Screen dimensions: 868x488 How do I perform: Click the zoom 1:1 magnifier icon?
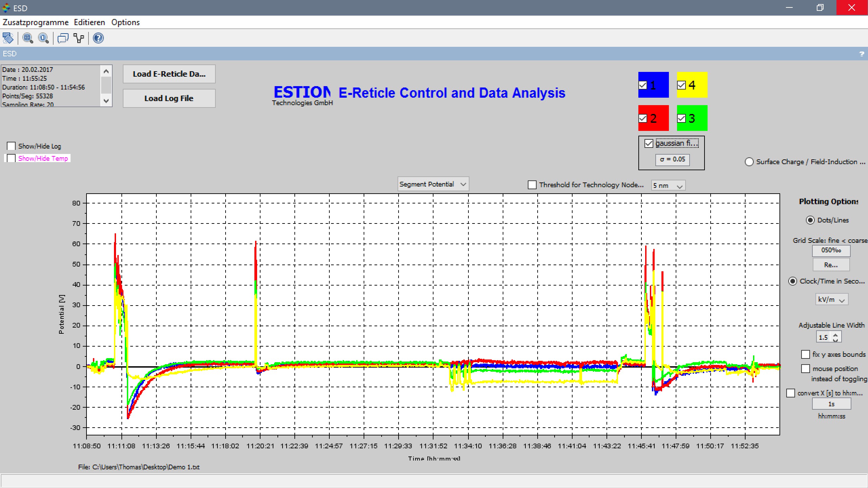[43, 38]
